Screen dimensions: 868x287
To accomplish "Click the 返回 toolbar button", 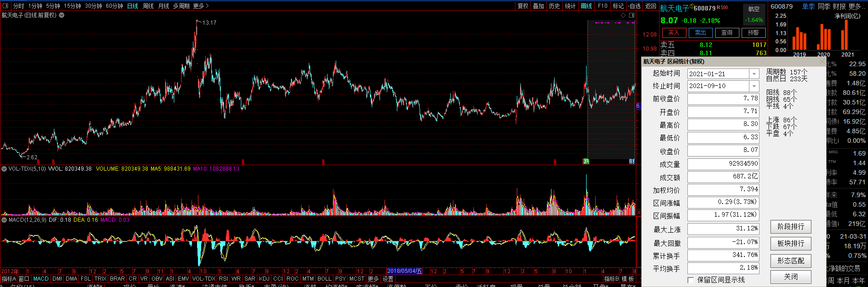I will click(651, 6).
